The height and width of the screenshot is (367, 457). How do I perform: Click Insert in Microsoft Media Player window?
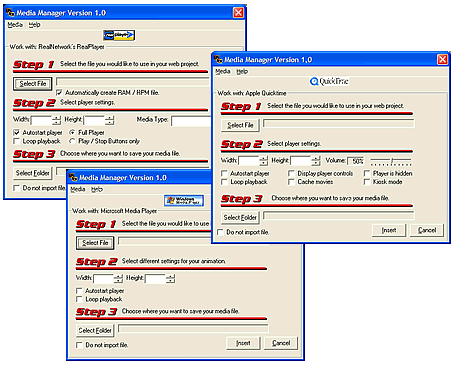pos(243,343)
